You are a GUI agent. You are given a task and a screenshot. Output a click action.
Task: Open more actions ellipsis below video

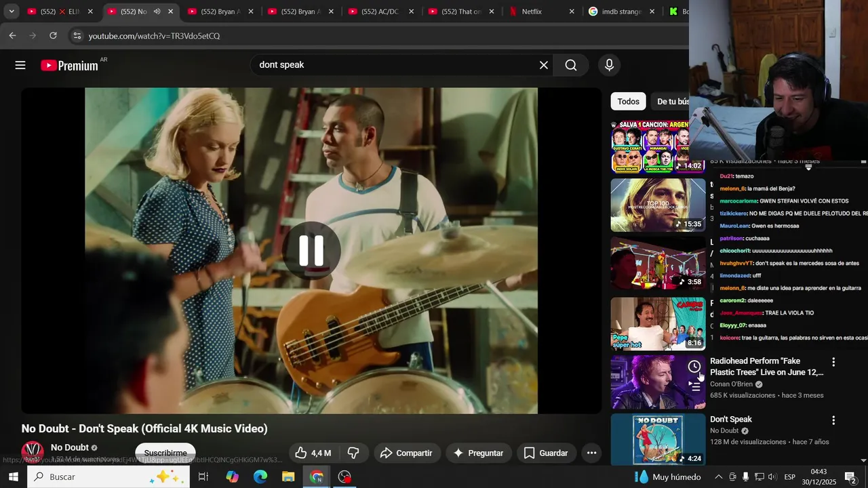coord(591,453)
